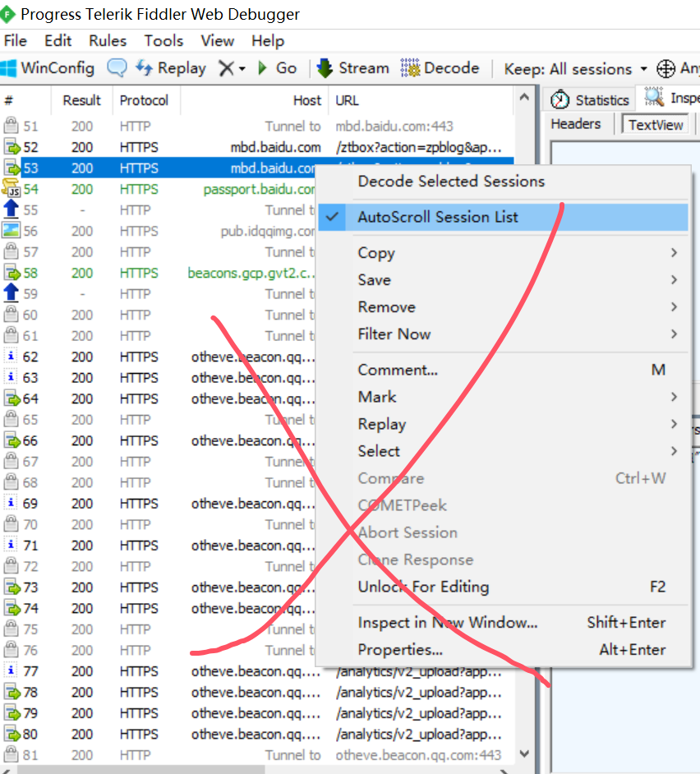Open the Help menu
Screen dimensions: 700x774
coord(268,40)
